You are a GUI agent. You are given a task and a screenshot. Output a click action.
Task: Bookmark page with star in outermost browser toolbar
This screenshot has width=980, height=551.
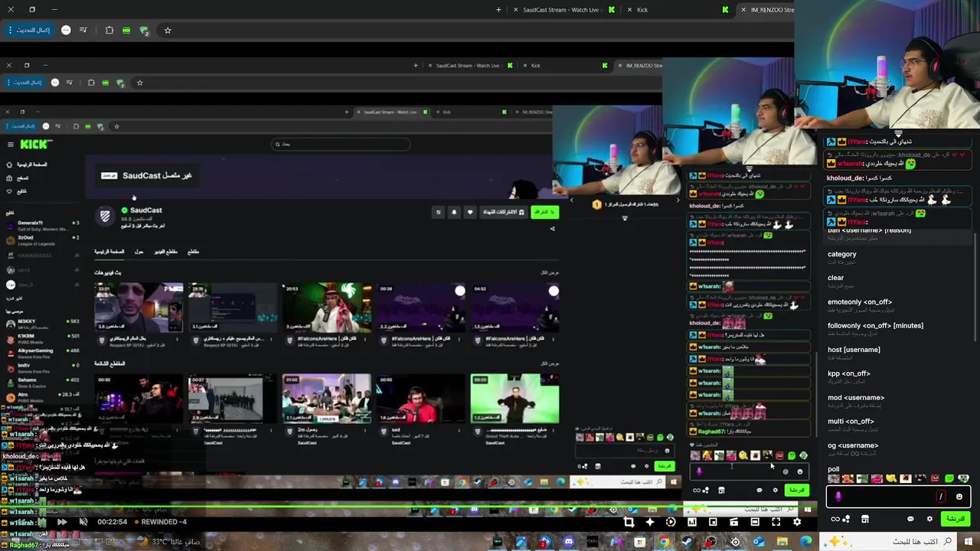click(x=168, y=30)
